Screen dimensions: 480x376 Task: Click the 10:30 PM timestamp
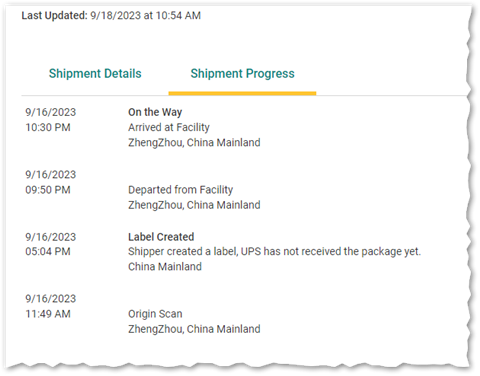click(48, 127)
